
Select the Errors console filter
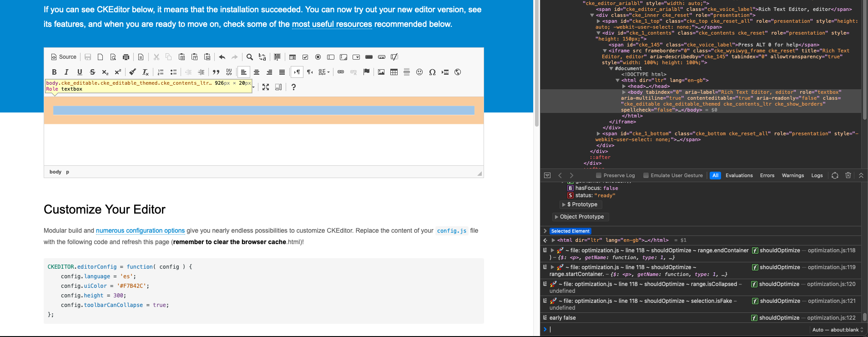(x=767, y=175)
